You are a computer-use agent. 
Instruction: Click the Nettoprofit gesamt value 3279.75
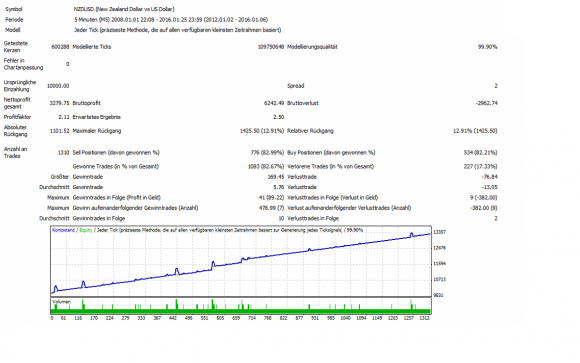(59, 103)
